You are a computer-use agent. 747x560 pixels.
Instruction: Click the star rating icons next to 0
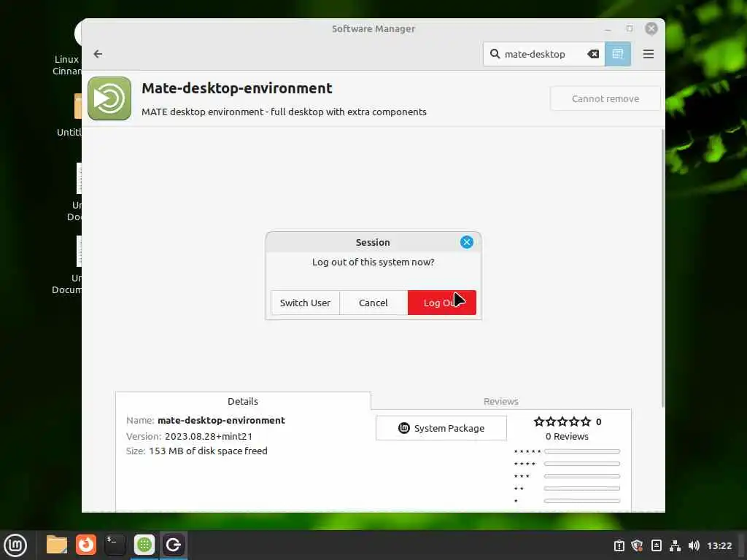click(562, 421)
